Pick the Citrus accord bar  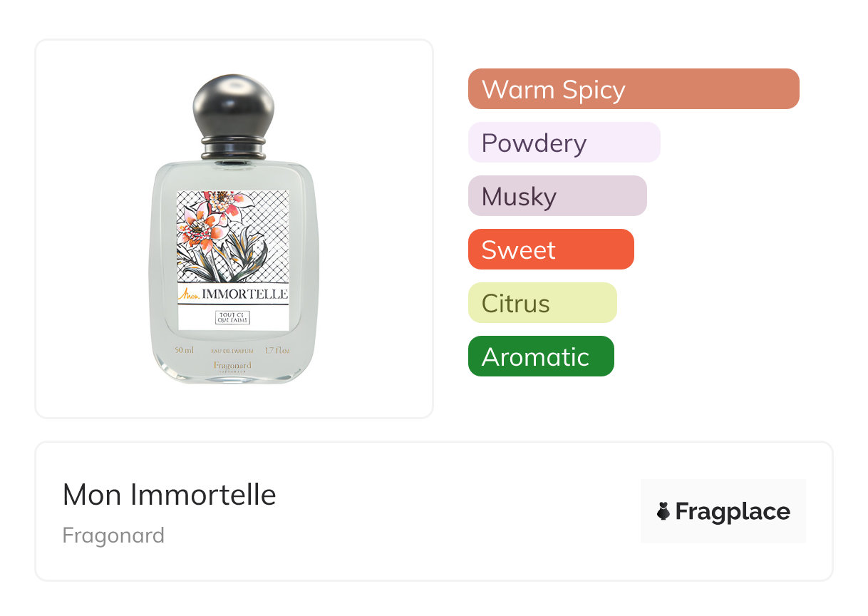[542, 303]
